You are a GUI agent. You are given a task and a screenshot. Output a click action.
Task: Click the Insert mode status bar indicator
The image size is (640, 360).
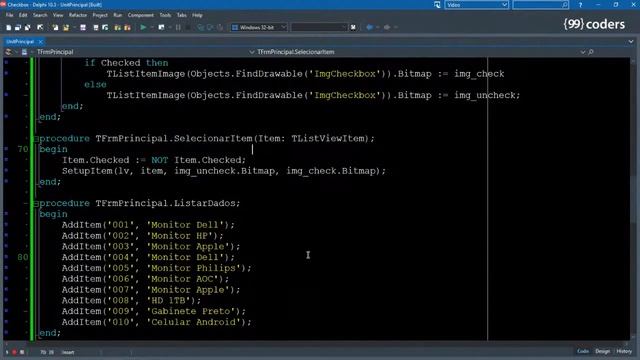click(68, 352)
